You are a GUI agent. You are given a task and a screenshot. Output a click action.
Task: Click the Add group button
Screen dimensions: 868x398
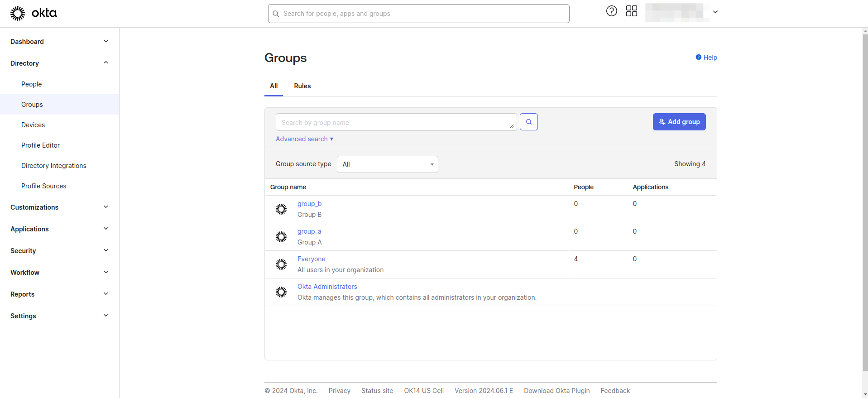pos(679,122)
